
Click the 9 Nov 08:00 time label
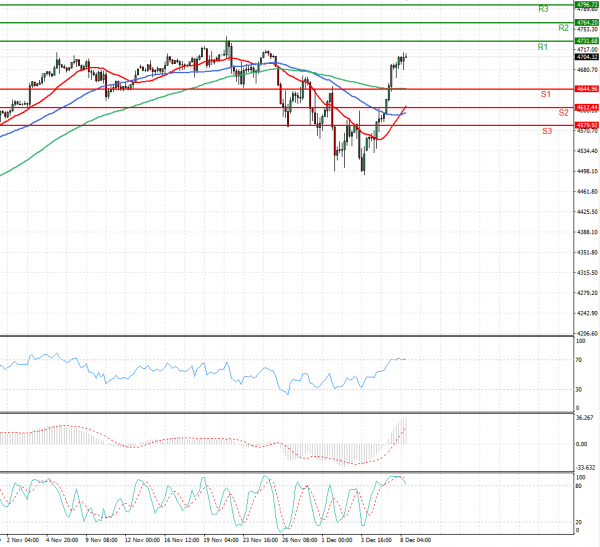[x=101, y=540]
